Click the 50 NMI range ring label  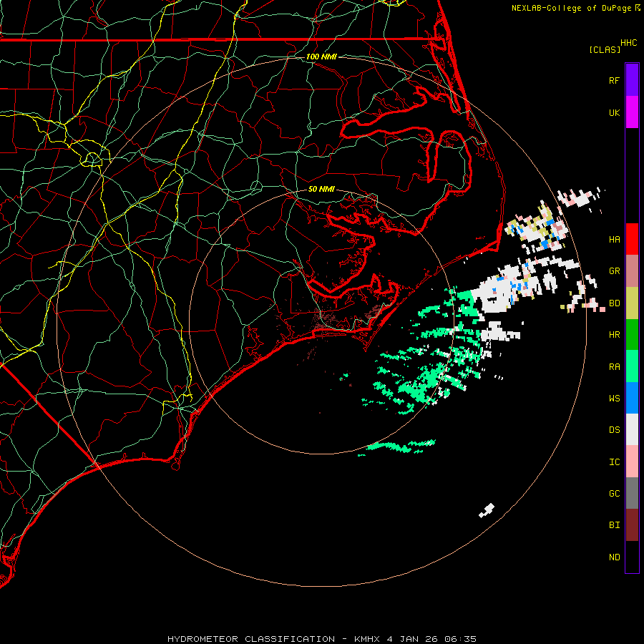[x=321, y=189]
